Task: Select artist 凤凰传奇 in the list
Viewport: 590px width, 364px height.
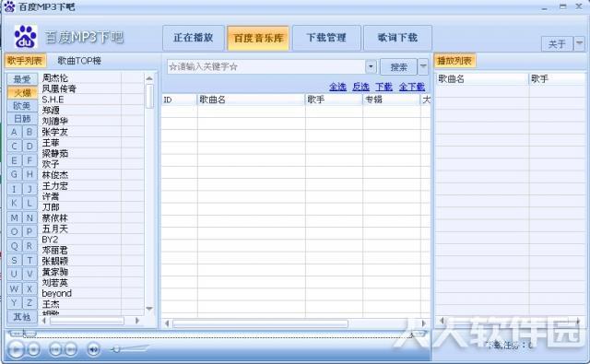Action: tap(59, 88)
